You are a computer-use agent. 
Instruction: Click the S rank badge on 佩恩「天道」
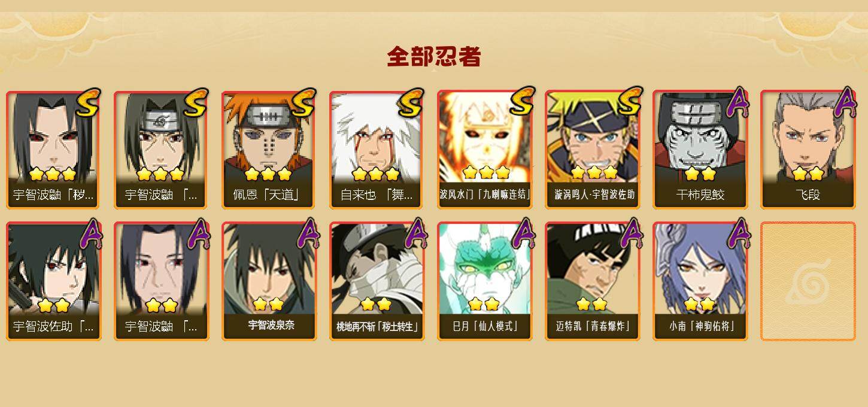pyautogui.click(x=304, y=102)
